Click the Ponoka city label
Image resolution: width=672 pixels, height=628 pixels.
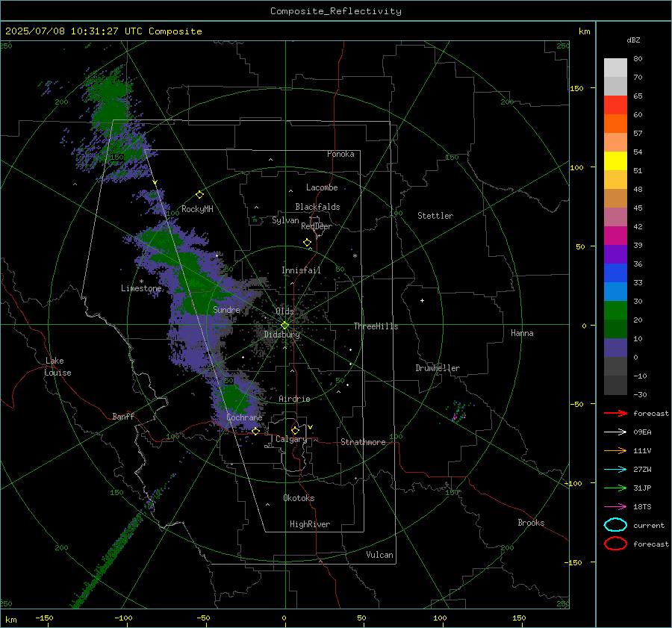(x=340, y=154)
